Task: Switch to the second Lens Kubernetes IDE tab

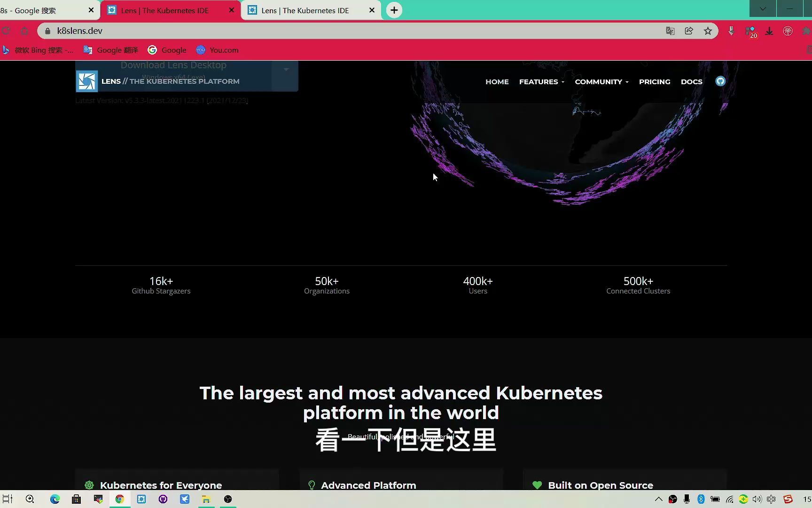Action: click(x=305, y=10)
